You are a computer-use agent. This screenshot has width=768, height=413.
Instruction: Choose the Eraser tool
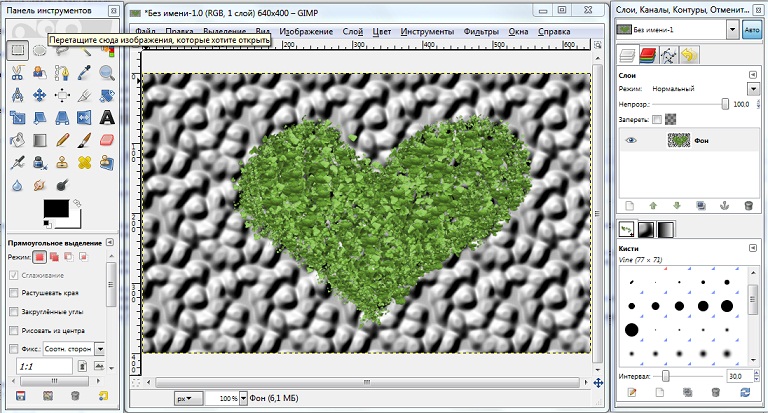click(107, 140)
